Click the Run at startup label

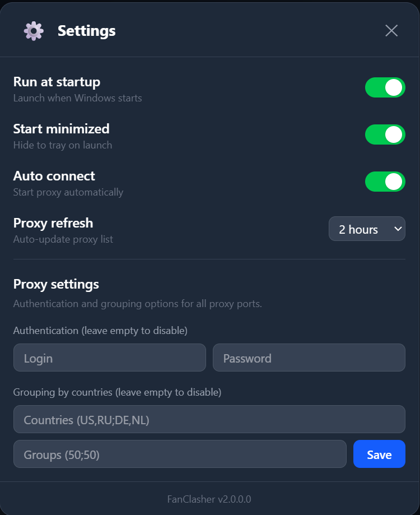[57, 82]
